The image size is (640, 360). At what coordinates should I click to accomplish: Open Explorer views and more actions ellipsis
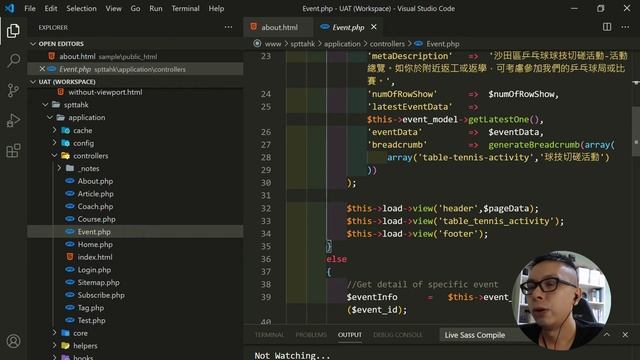[228, 27]
